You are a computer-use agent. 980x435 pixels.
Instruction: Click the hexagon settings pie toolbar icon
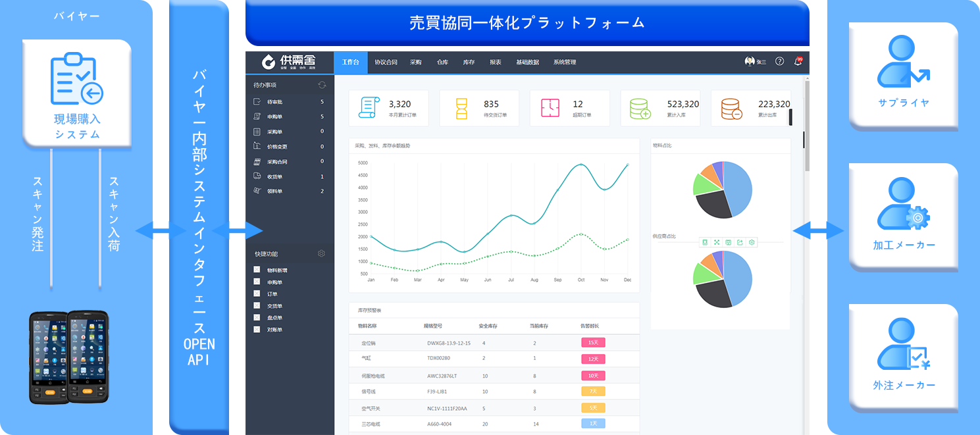tap(752, 242)
